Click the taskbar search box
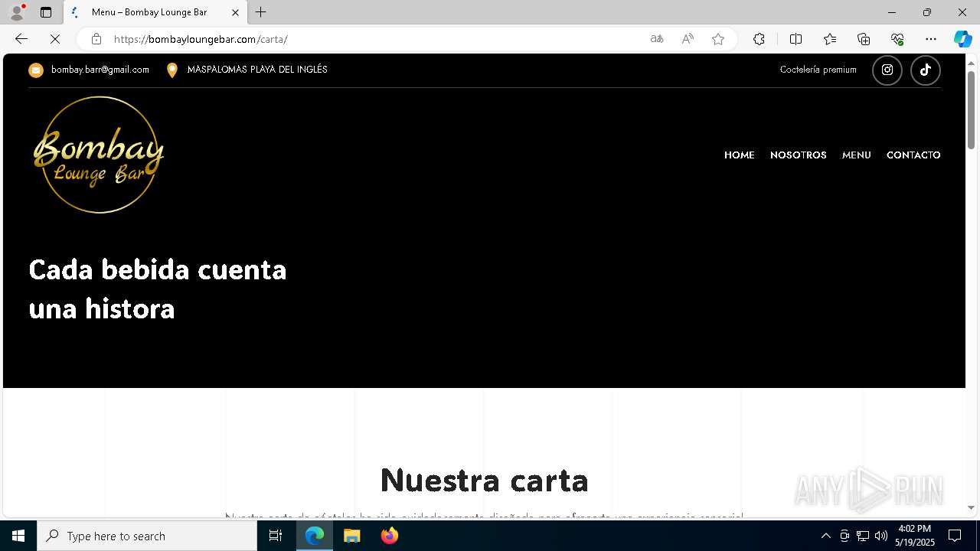The height and width of the screenshot is (551, 980). click(147, 536)
